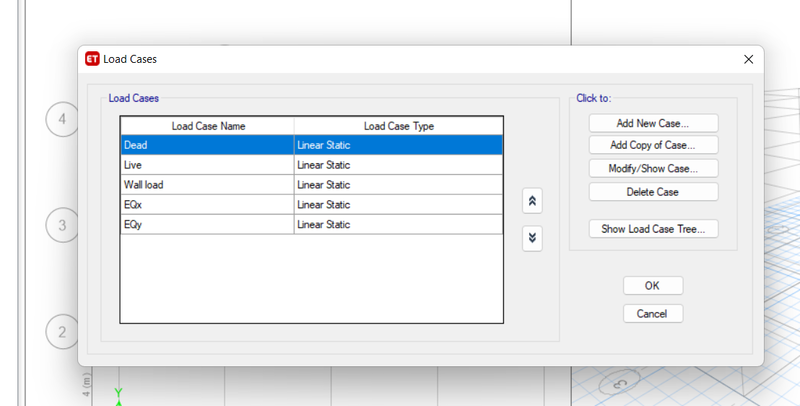800x406 pixels.
Task: Click Linear Static type for Wall load
Action: click(398, 185)
